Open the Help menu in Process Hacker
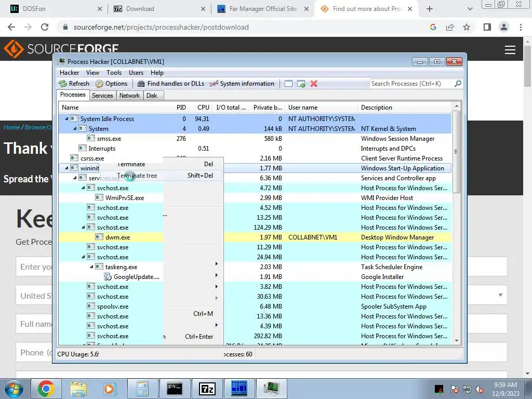Image resolution: width=532 pixels, height=399 pixels. [x=157, y=73]
